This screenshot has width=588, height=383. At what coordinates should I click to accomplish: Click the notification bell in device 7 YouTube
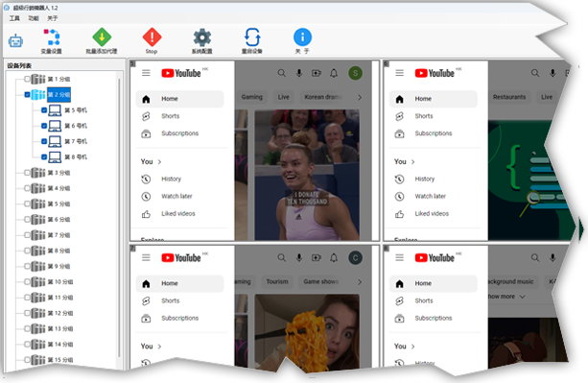tap(334, 257)
